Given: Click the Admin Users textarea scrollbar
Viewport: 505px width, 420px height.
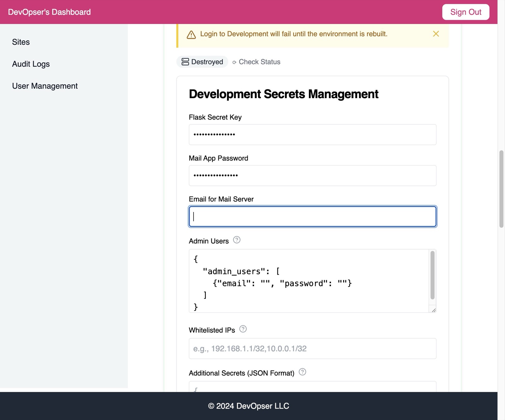Looking at the screenshot, I should pyautogui.click(x=432, y=275).
